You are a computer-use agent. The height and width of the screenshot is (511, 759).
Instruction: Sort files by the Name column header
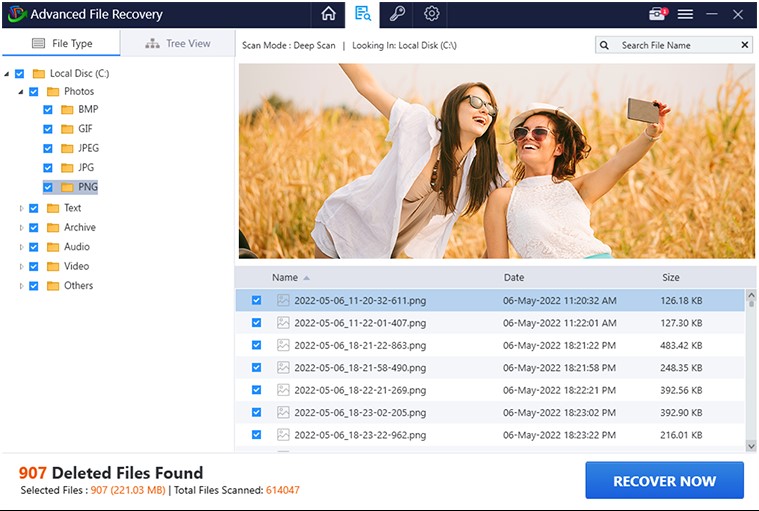point(285,277)
